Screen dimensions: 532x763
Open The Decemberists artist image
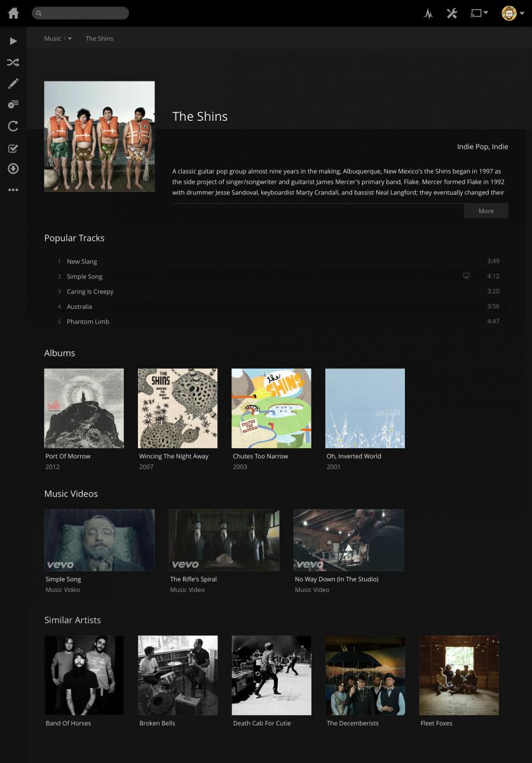click(365, 675)
